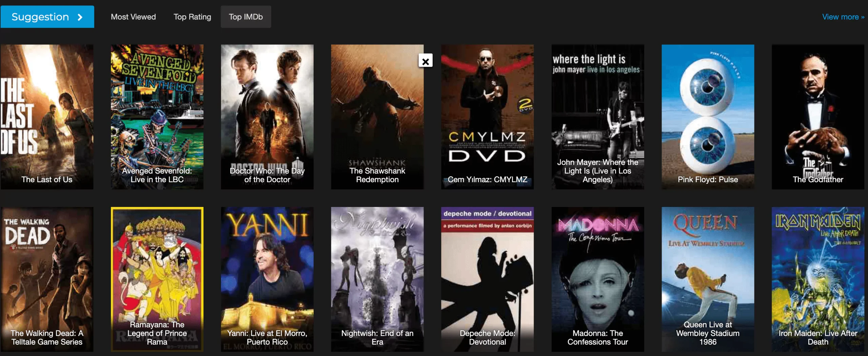Click the Suggestion button
Viewport: 868px width, 356px height.
47,17
